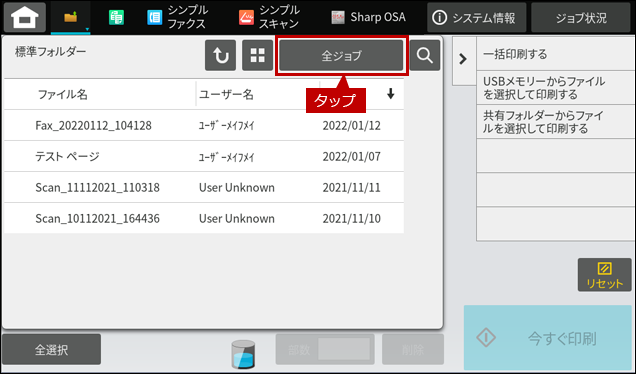Viewport: 636px width, 374px height.
Task: Tap the yellow リセット button
Action: pos(604,275)
